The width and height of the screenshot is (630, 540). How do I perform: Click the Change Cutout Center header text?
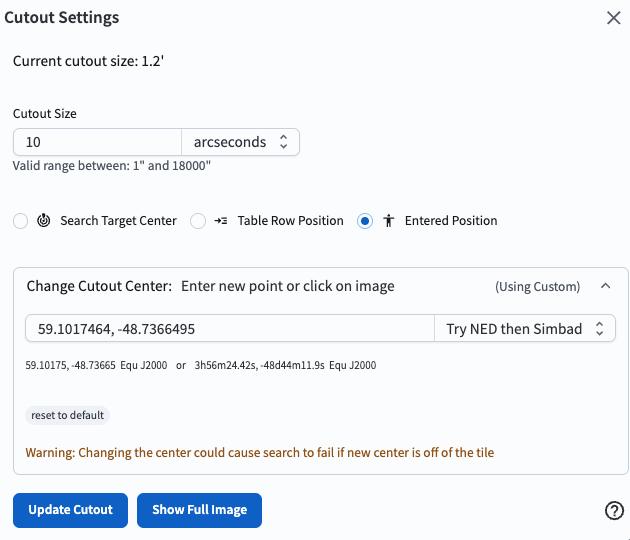coord(99,286)
